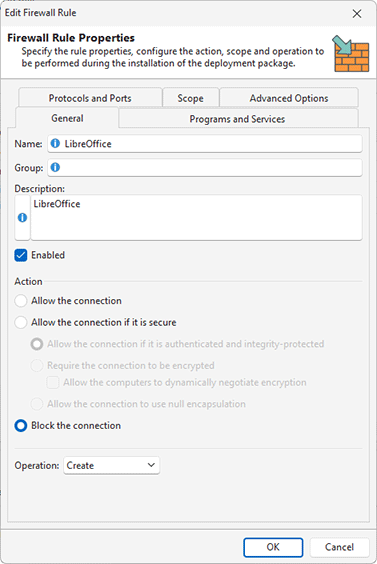Viewport: 377px width, 564px height.
Task: Check dynamically negotiate encryption box
Action: [53, 382]
